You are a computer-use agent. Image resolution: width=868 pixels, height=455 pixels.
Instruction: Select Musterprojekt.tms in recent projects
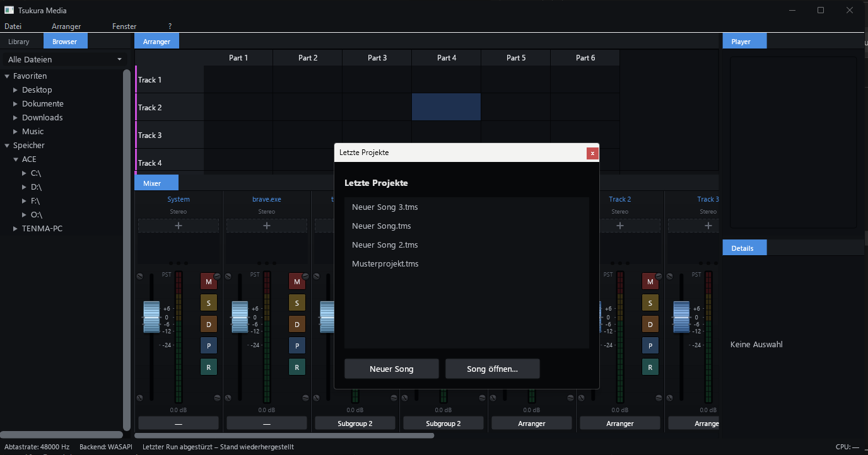pos(467,263)
